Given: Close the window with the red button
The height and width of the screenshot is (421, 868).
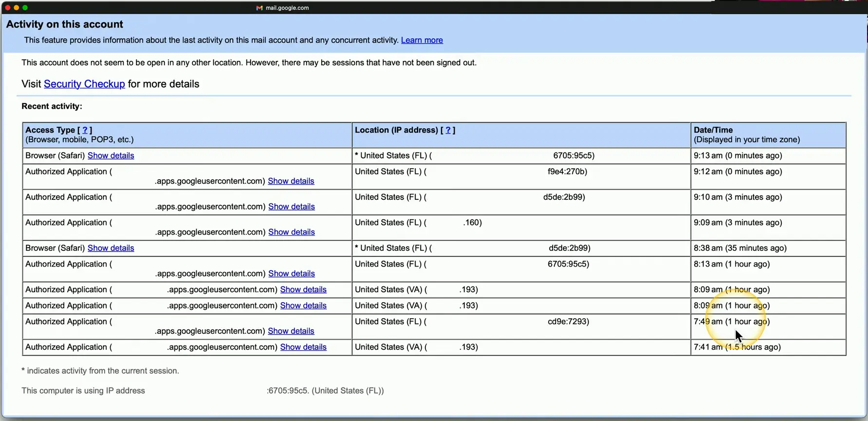Looking at the screenshot, I should coord(8,8).
